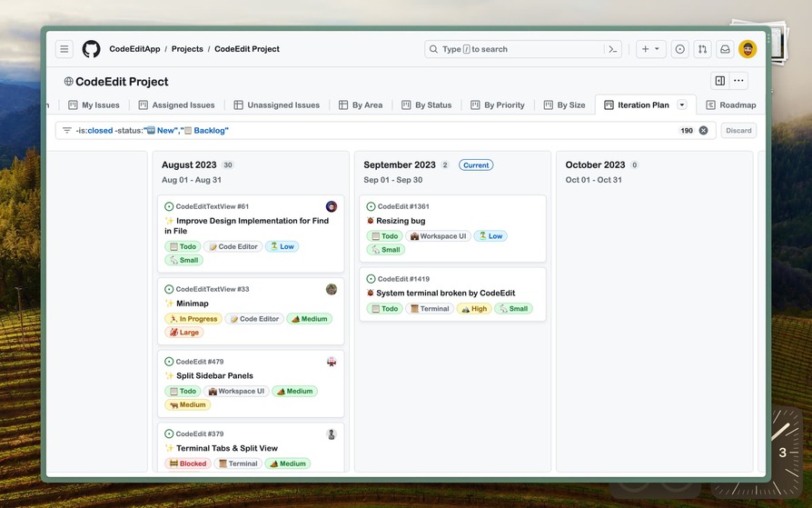Click open-issue status icon on CodeEdit #479

(x=169, y=362)
